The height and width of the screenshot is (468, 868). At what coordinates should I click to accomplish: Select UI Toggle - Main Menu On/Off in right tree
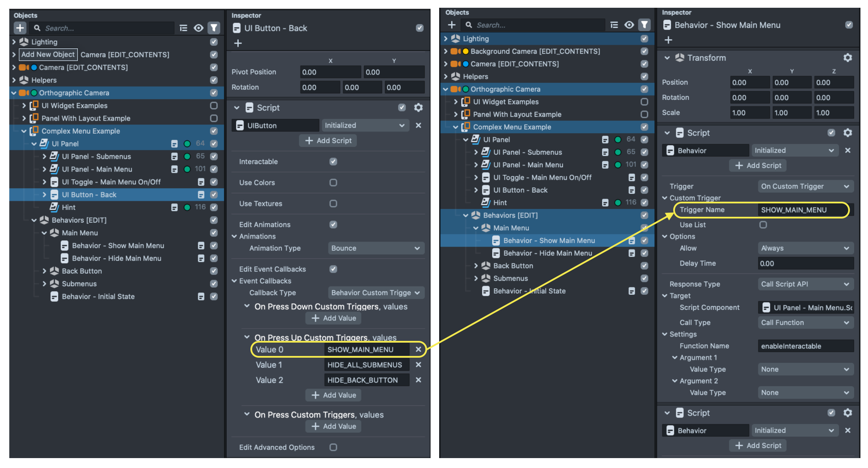542,178
